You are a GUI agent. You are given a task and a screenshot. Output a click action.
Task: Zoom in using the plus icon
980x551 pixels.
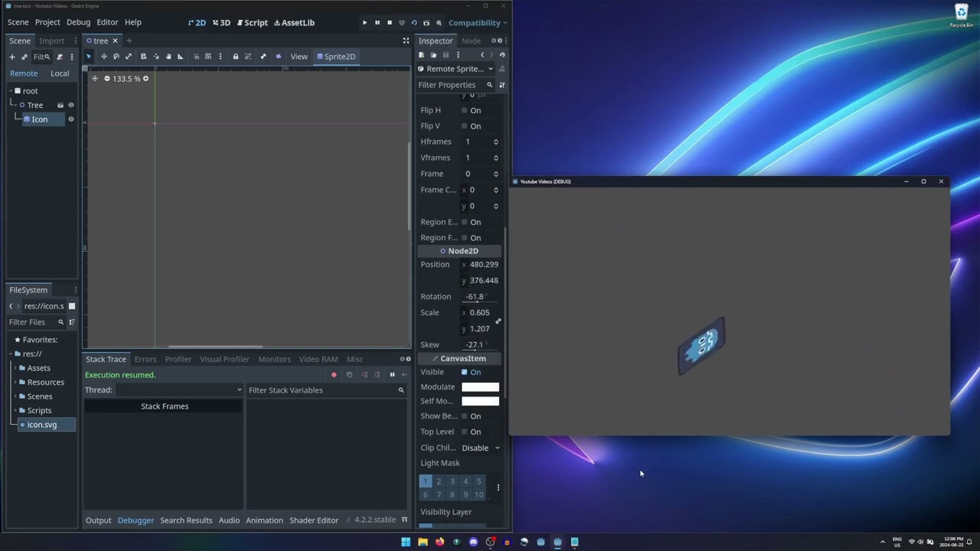point(145,79)
